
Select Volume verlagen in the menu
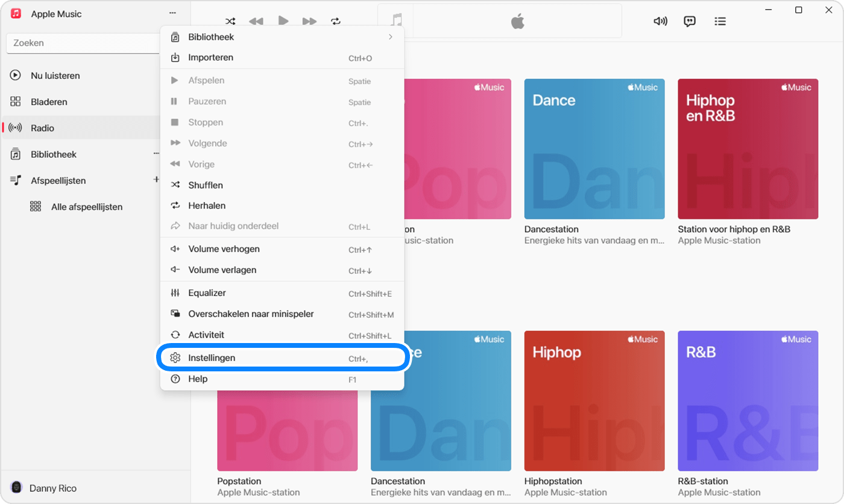tap(282, 270)
